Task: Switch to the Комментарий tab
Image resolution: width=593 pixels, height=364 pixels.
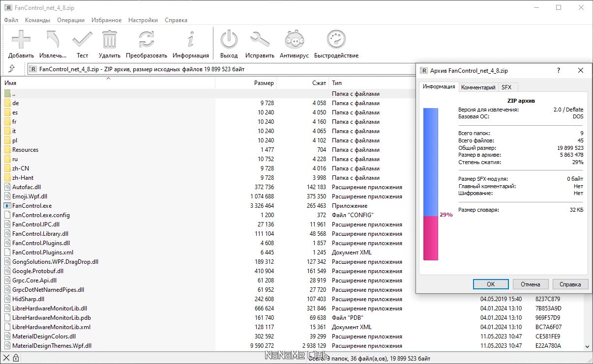Action: (477, 87)
